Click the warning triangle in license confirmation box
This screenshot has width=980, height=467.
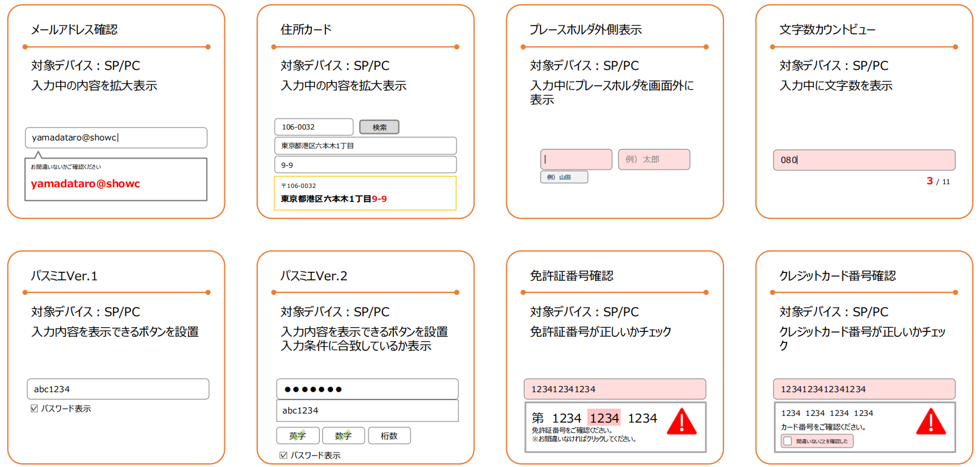pyautogui.click(x=682, y=421)
